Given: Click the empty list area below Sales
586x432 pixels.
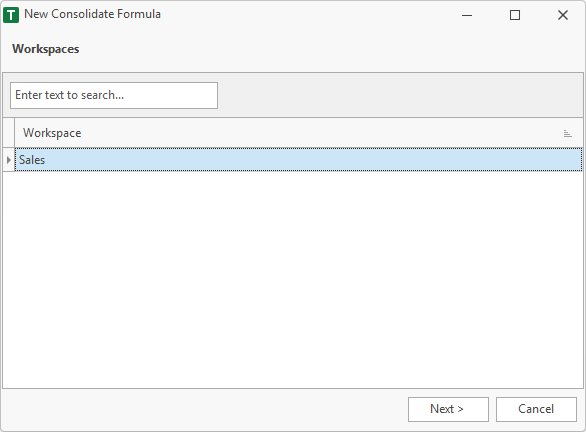Looking at the screenshot, I should click(293, 280).
